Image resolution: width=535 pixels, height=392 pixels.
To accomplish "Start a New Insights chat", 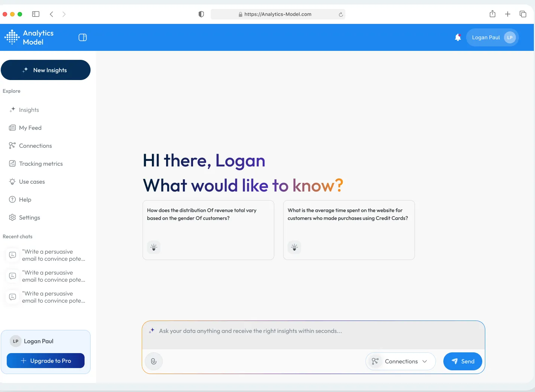I will pos(46,70).
